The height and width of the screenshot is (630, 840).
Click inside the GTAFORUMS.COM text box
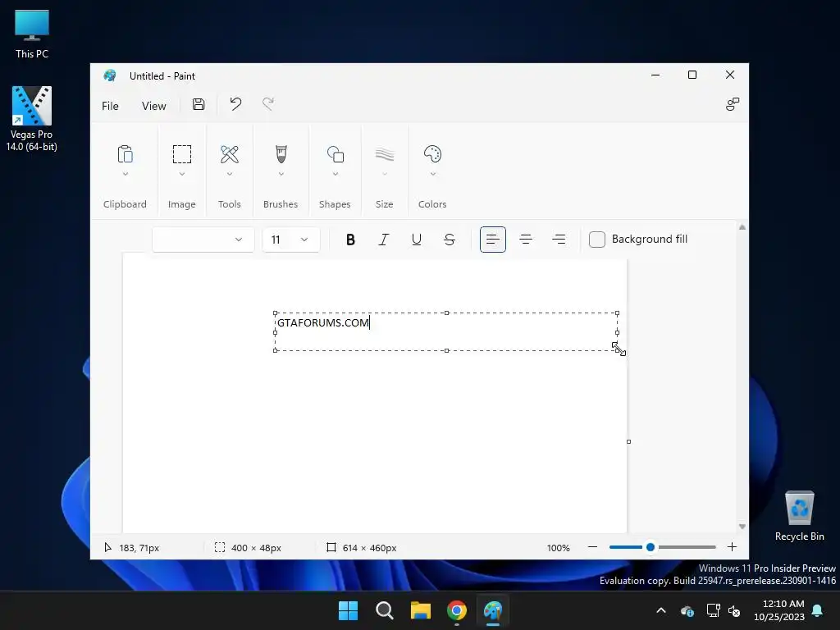(x=445, y=332)
